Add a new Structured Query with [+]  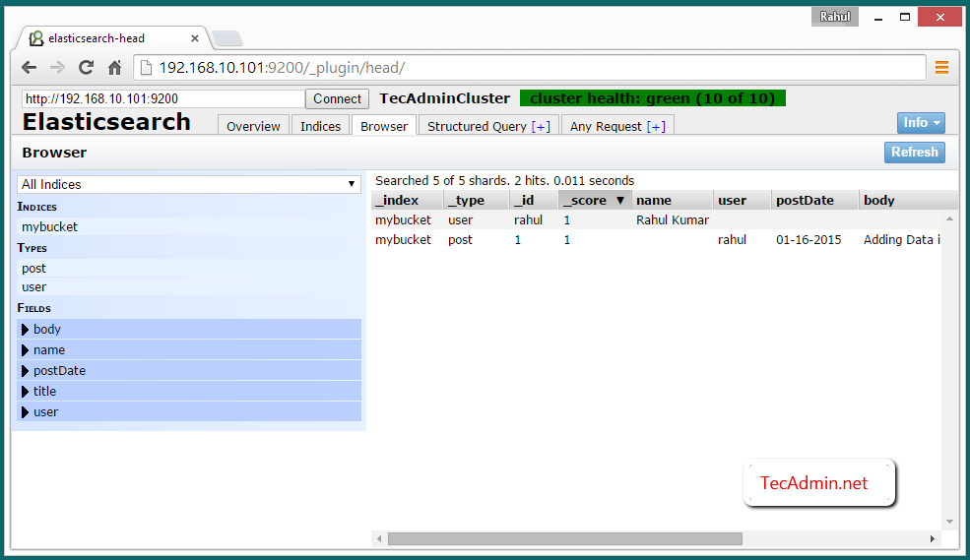pyautogui.click(x=541, y=127)
